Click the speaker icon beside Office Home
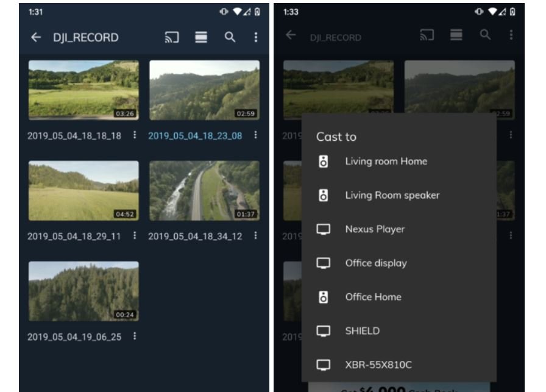 coord(324,297)
